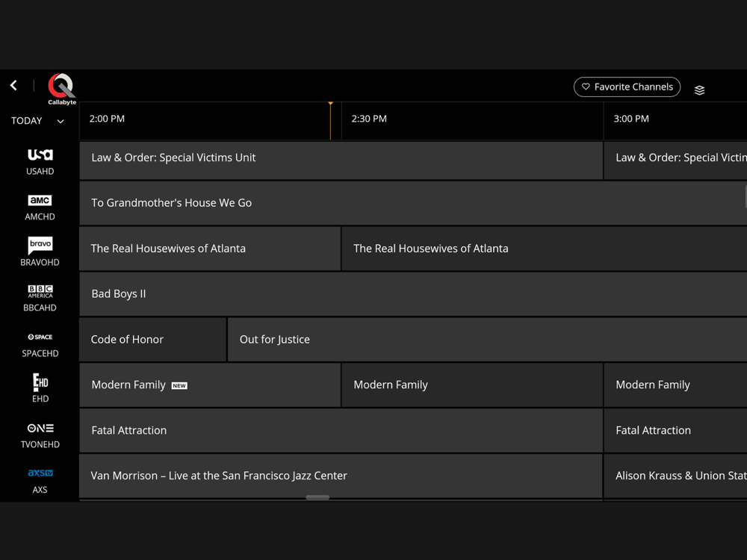
Task: Click the orange current-time marker
Action: coord(330,120)
